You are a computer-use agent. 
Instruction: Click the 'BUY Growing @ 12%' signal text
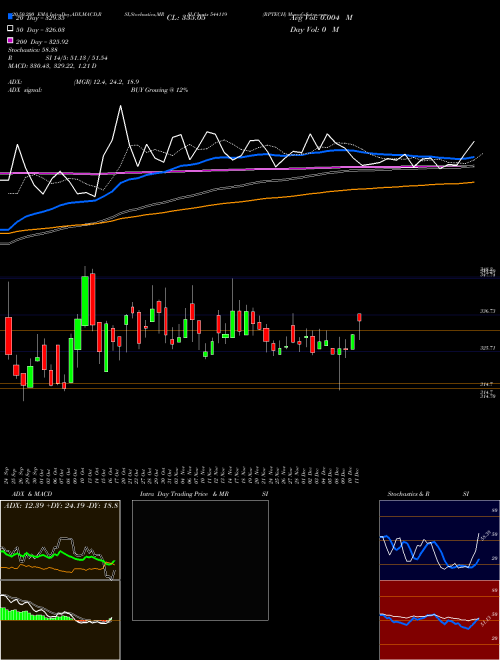[x=159, y=90]
